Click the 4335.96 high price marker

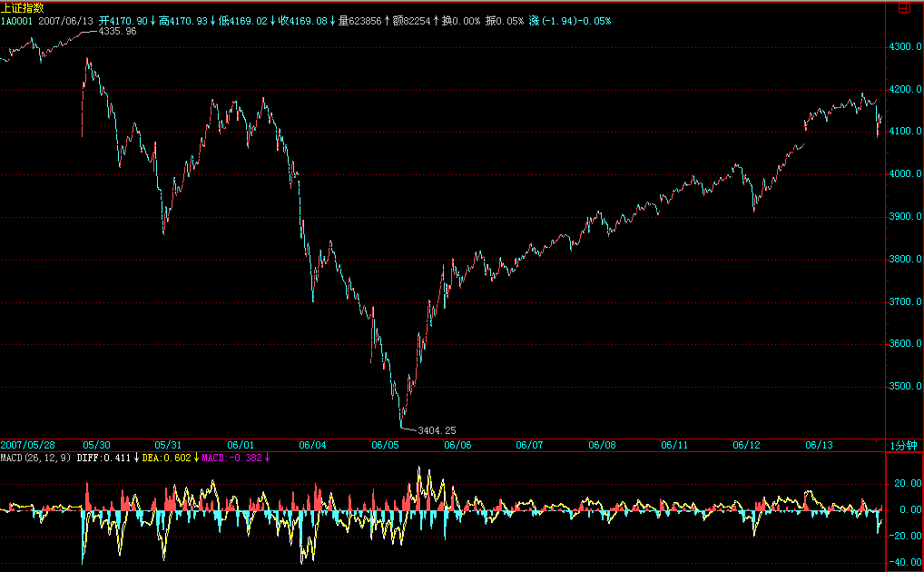[x=117, y=31]
